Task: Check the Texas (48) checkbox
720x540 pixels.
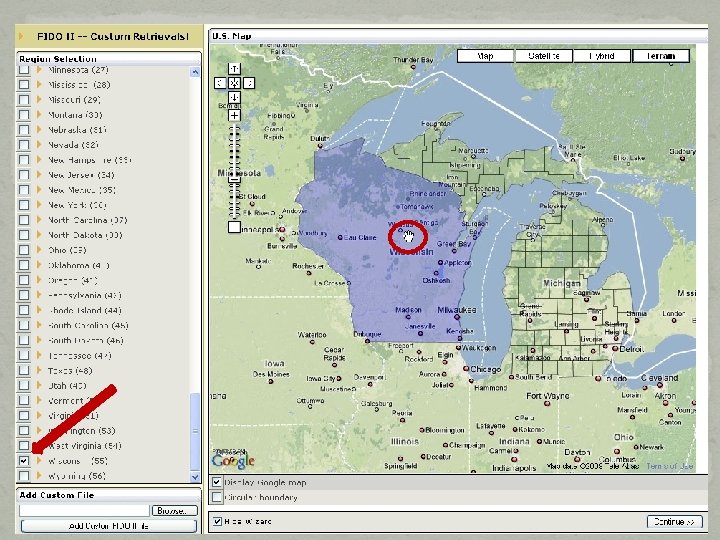Action: pyautogui.click(x=24, y=371)
